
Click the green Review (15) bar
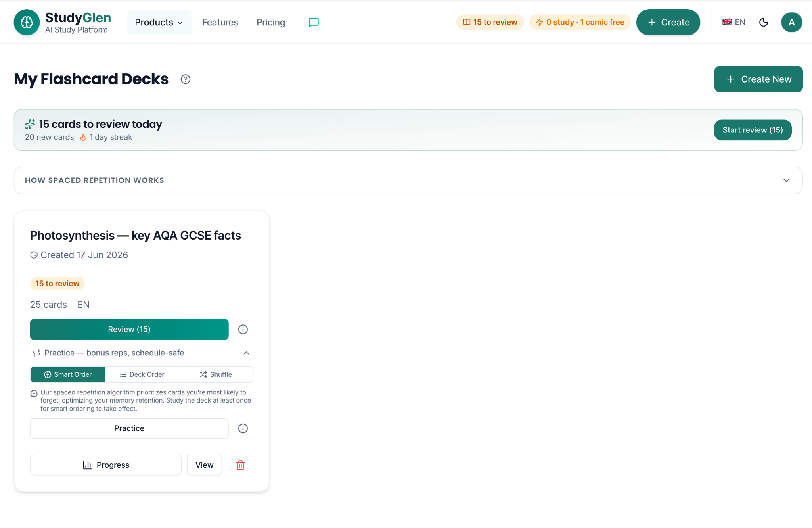click(129, 329)
